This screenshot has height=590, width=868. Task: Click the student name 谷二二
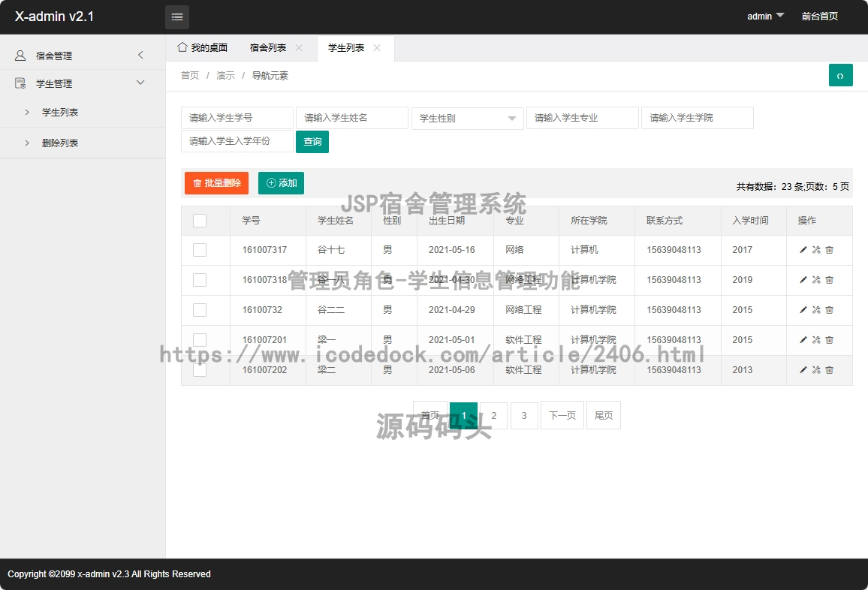pyautogui.click(x=331, y=309)
